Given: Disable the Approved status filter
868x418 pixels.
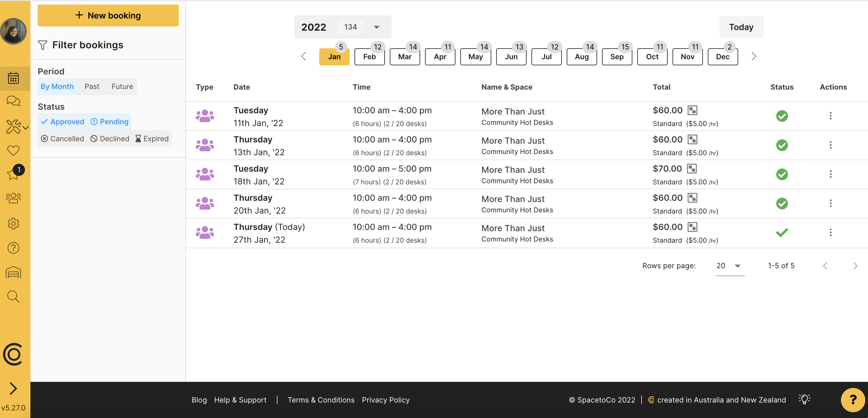Looking at the screenshot, I should (x=62, y=122).
